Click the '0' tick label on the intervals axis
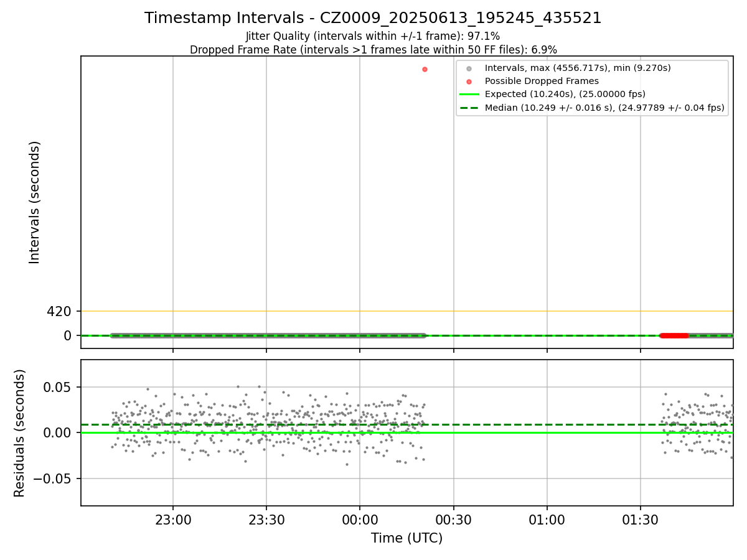The height and width of the screenshot is (560, 747). tap(68, 335)
